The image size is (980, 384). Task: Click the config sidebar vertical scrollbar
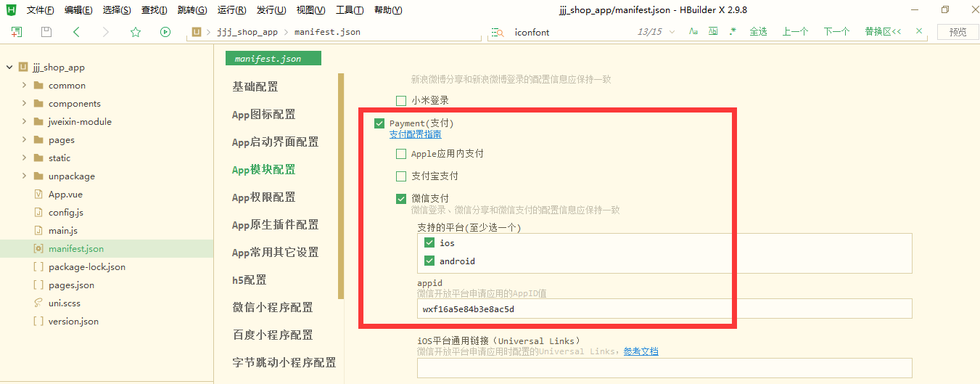[x=341, y=185]
